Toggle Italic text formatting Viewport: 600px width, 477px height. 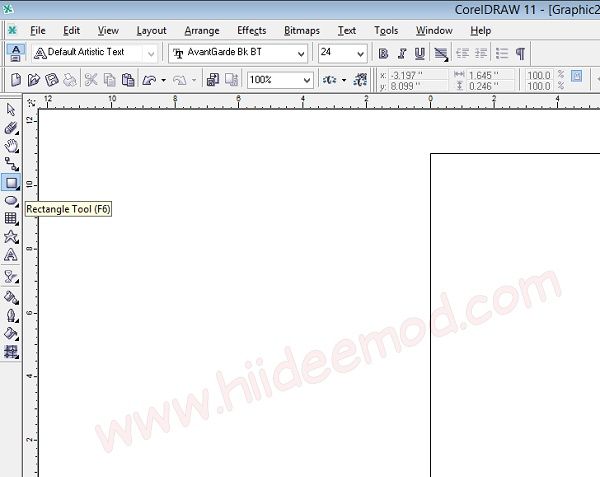(401, 54)
